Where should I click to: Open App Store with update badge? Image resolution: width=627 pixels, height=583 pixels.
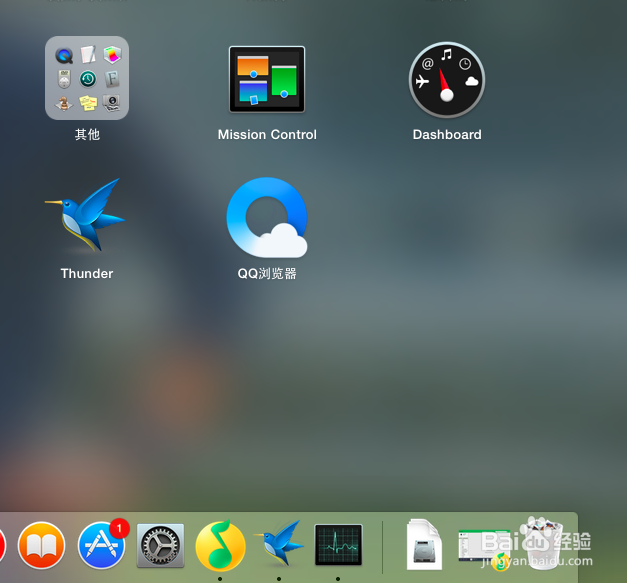[102, 545]
